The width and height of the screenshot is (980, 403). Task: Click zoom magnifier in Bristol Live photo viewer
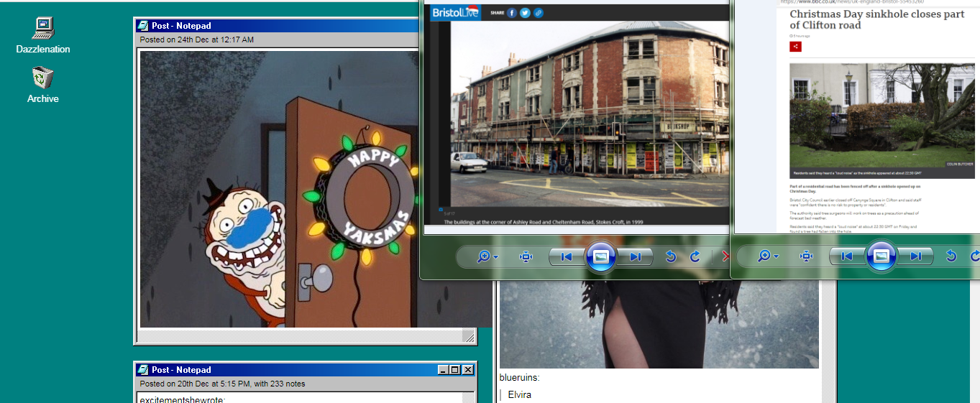click(x=484, y=256)
